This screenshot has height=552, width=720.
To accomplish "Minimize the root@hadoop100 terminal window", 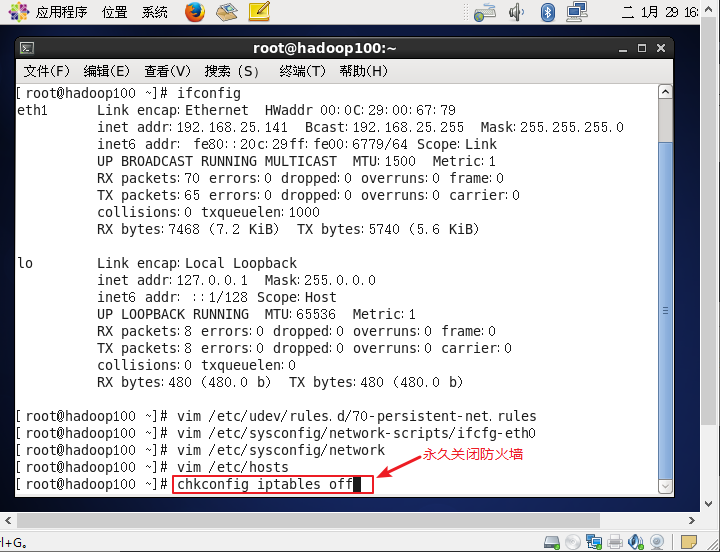I will [623, 49].
